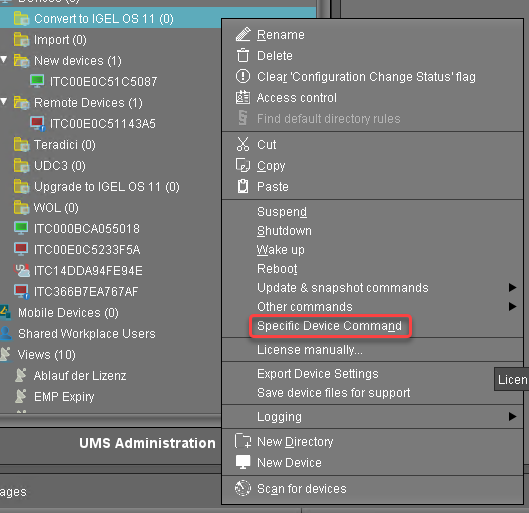
Task: Choose Specific Device Command from menu
Action: click(x=330, y=326)
